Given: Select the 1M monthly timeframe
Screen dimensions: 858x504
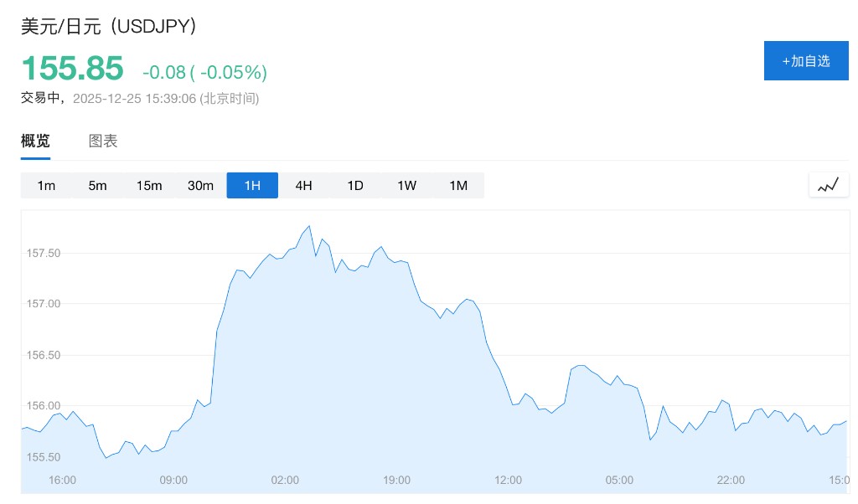Looking at the screenshot, I should [458, 185].
